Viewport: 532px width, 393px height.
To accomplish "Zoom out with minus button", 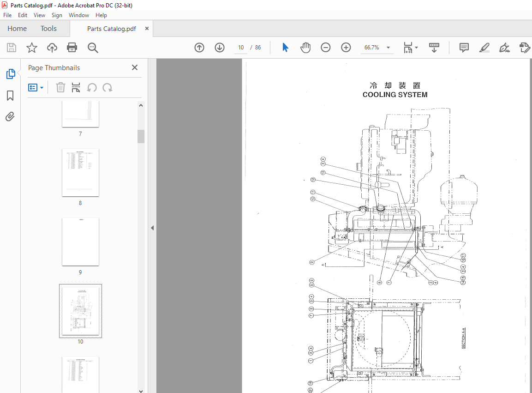I will pos(326,48).
